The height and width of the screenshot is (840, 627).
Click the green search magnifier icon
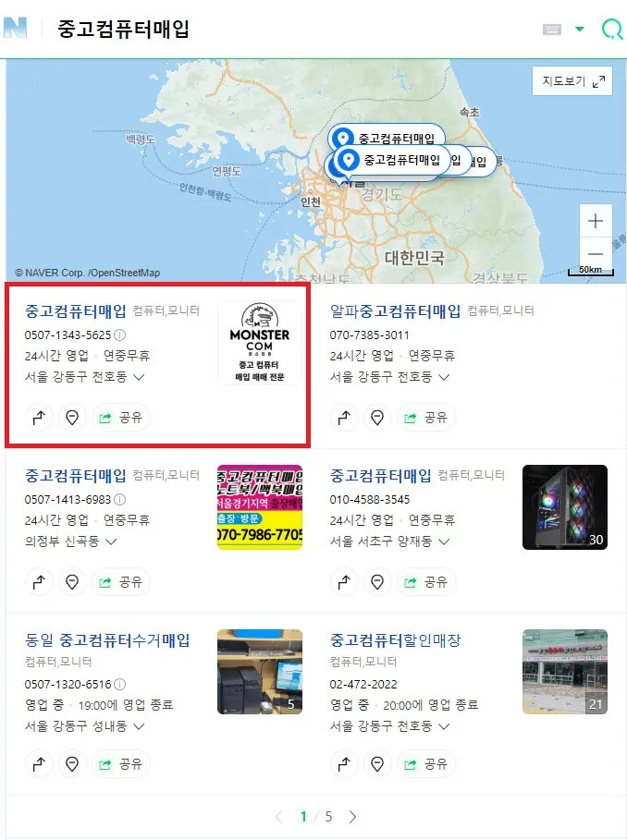(x=612, y=29)
